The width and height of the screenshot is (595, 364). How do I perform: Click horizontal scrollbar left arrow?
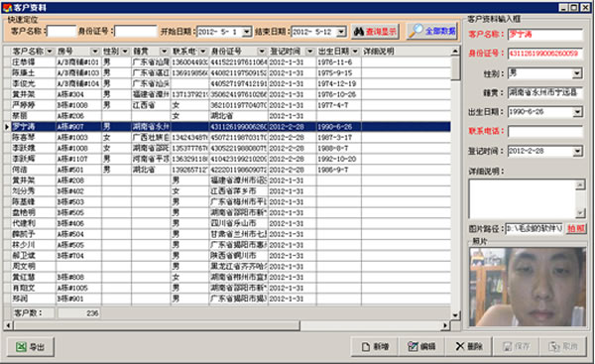pos(8,325)
